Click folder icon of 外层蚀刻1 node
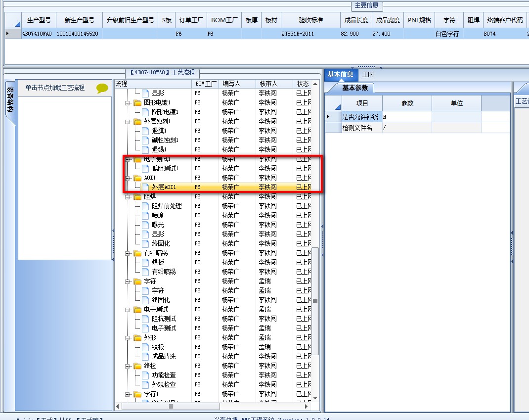This screenshot has height=420, width=529. (x=137, y=122)
